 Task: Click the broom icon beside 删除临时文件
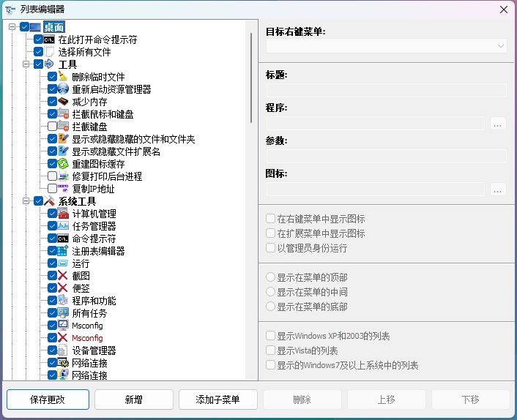coord(63,77)
